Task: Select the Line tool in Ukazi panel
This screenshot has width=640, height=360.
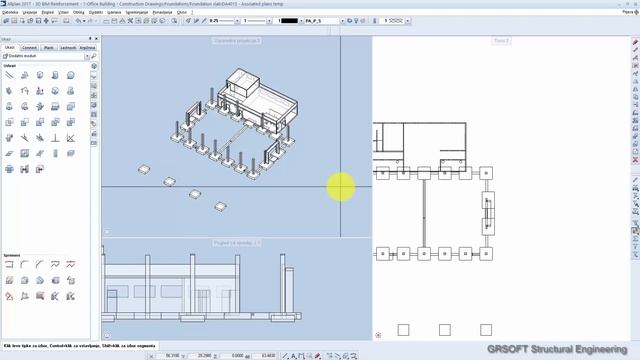Action: point(9,75)
